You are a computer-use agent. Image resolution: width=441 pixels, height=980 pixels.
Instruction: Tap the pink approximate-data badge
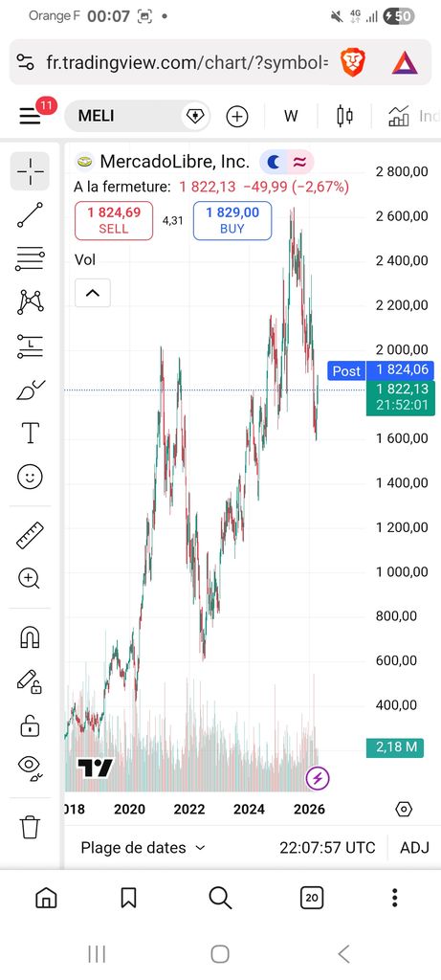(x=300, y=163)
